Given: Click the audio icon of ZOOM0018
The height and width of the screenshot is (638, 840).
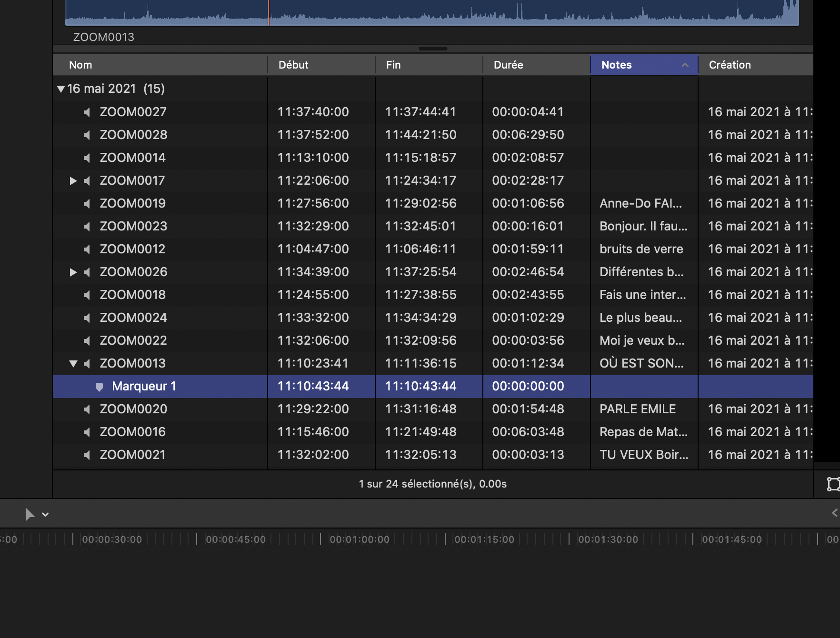Looking at the screenshot, I should (87, 295).
